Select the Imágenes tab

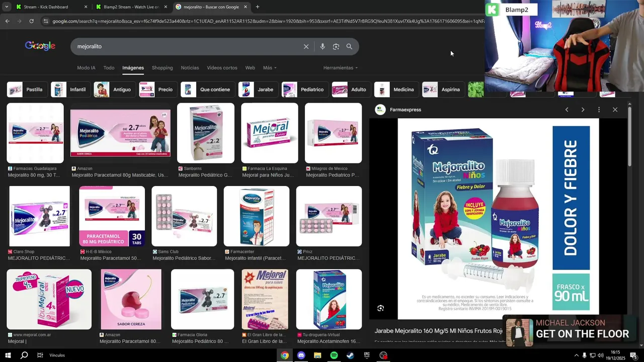click(133, 68)
